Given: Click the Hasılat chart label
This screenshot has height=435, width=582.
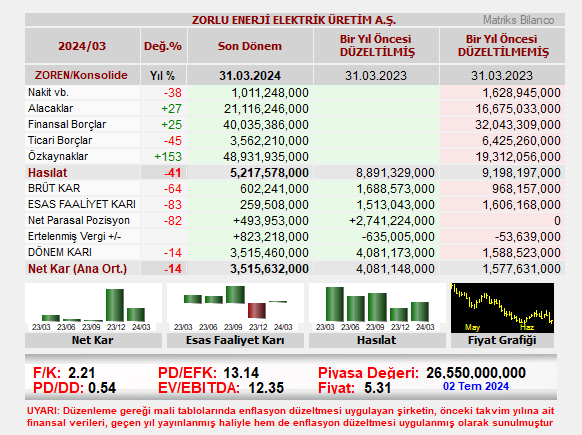Looking at the screenshot, I should point(377,340).
